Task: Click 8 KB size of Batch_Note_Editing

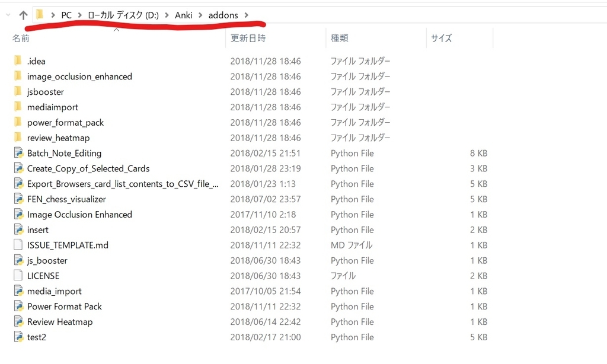Action: click(478, 154)
